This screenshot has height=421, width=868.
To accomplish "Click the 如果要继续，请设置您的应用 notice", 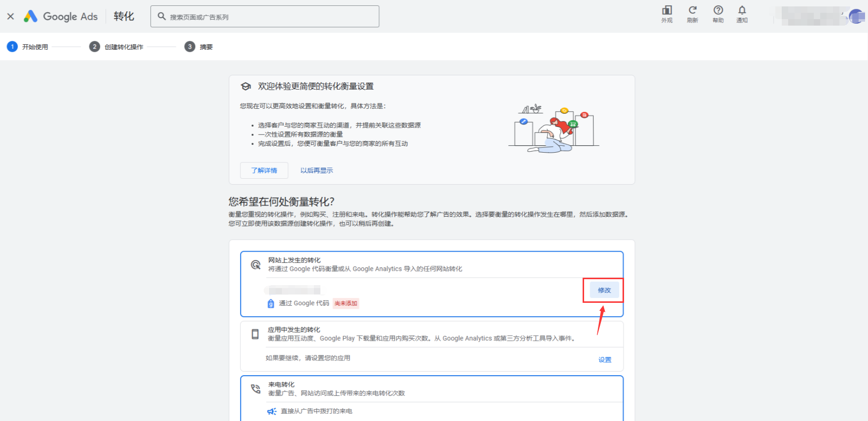I will [308, 358].
